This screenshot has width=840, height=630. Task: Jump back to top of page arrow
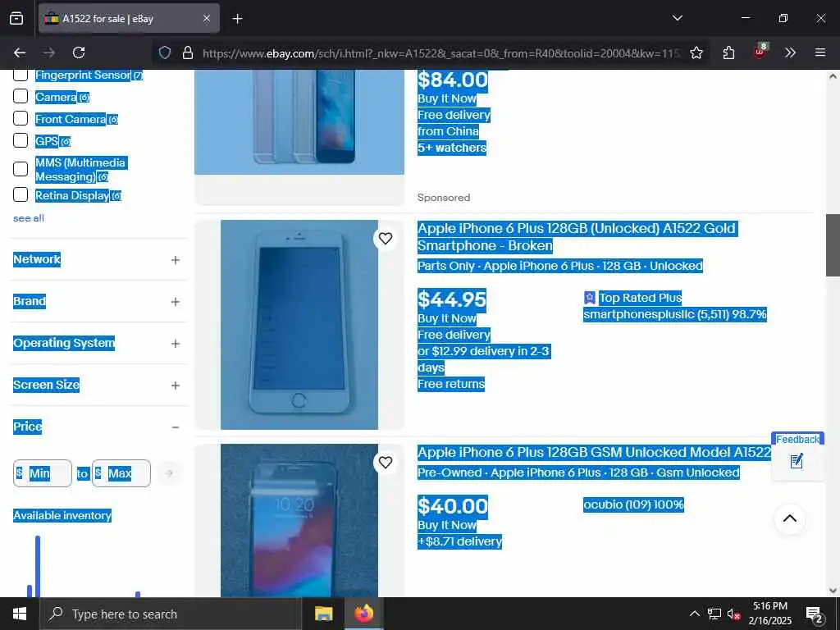click(789, 518)
